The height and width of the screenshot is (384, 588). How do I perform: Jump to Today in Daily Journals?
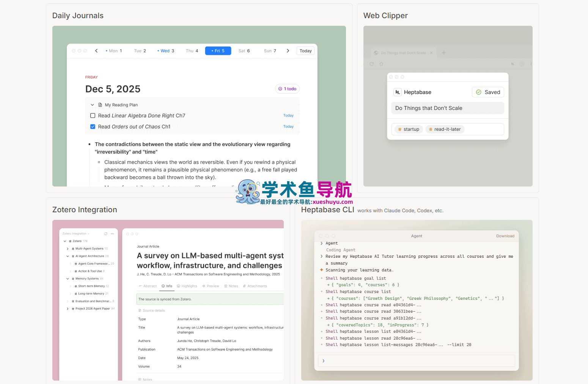[306, 51]
